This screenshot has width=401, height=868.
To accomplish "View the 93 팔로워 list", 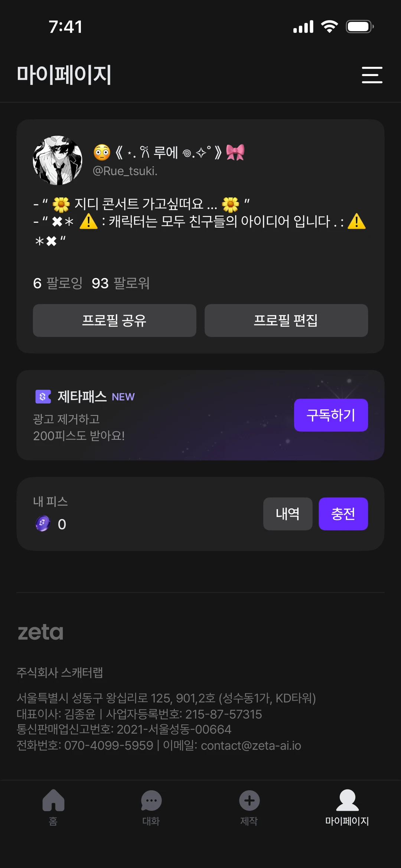I will pos(121,283).
